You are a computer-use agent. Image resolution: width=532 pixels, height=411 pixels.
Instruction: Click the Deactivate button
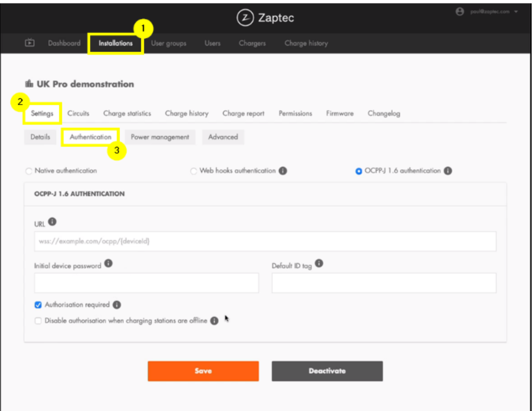pyautogui.click(x=327, y=371)
